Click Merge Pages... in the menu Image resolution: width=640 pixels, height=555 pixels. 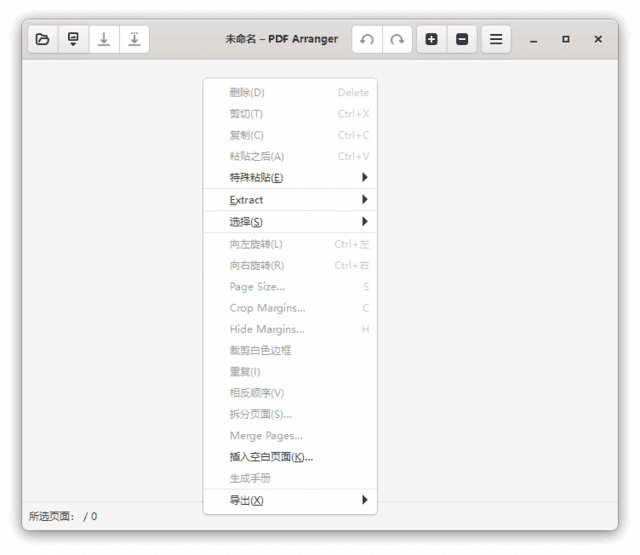point(266,436)
